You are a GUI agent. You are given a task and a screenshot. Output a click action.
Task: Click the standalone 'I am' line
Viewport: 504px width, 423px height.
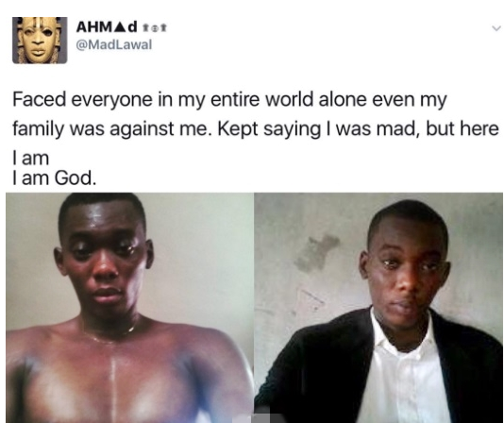click(31, 159)
